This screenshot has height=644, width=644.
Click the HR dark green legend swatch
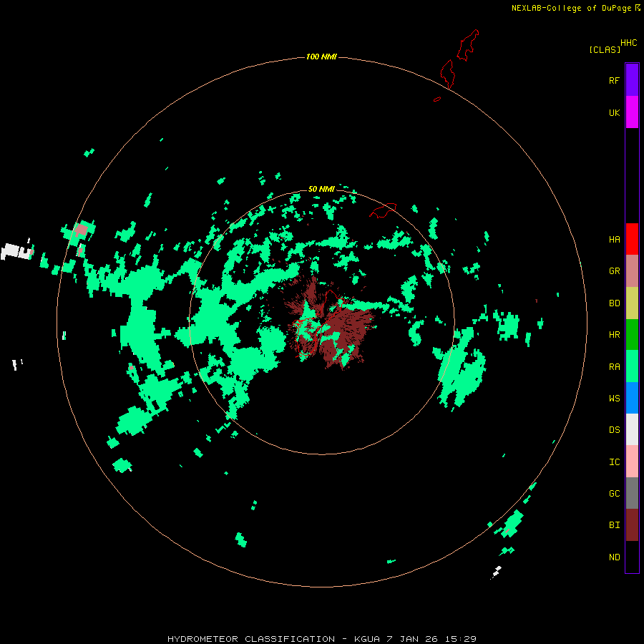pyautogui.click(x=632, y=335)
